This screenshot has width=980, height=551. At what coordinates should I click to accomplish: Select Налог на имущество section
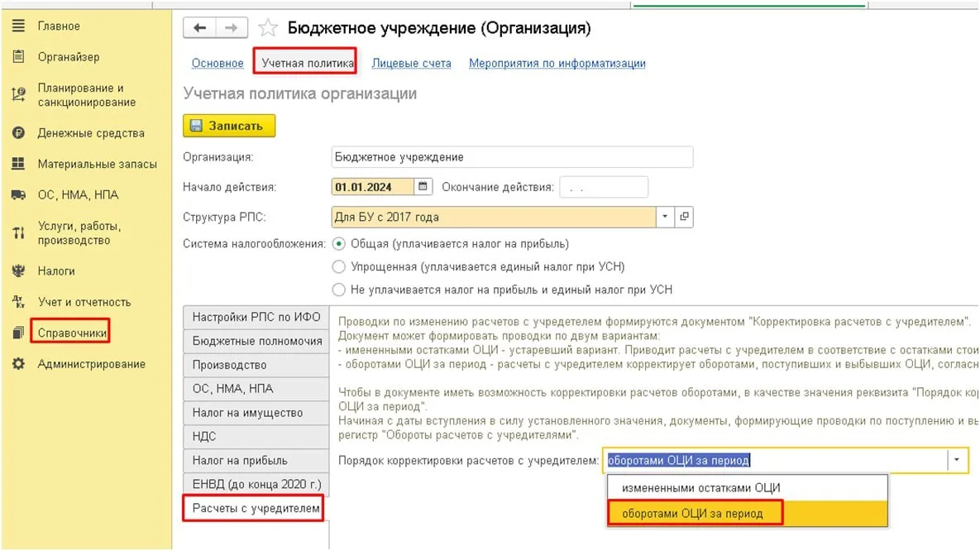pos(256,413)
